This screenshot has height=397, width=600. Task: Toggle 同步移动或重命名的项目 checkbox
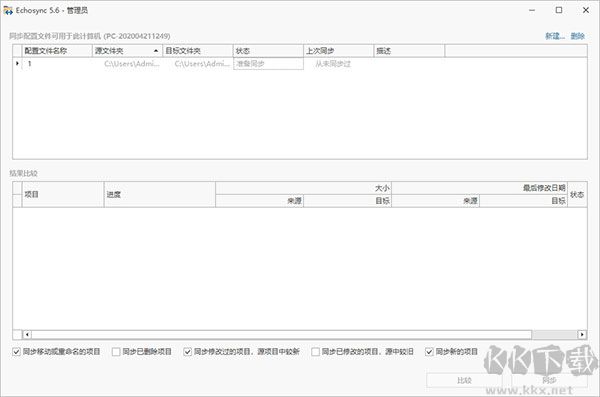pyautogui.click(x=16, y=351)
